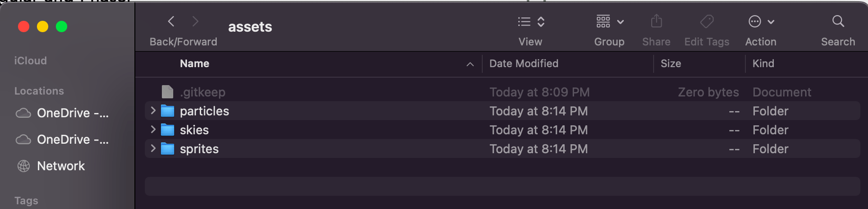The image size is (868, 209).
Task: Sort by the Name column
Action: pos(195,64)
